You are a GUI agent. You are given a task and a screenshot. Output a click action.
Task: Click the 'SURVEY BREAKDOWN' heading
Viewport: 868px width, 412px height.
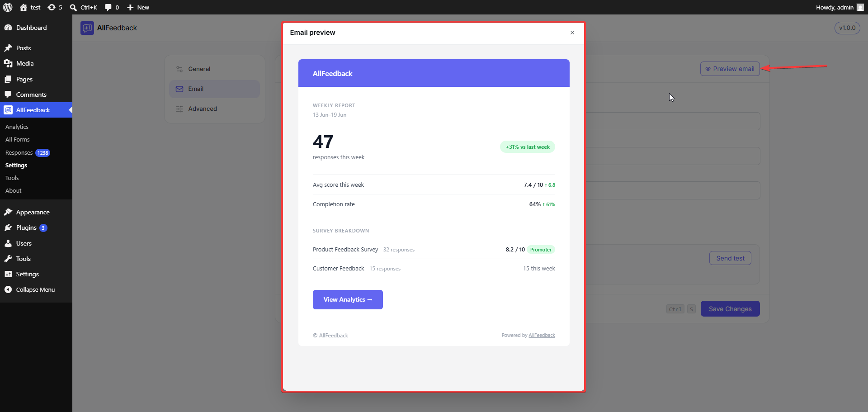tap(341, 231)
